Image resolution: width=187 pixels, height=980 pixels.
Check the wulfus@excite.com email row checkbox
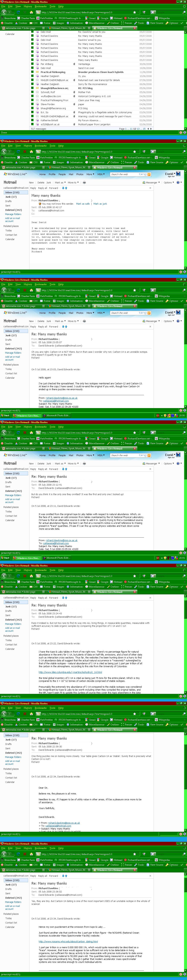tap(32, 96)
